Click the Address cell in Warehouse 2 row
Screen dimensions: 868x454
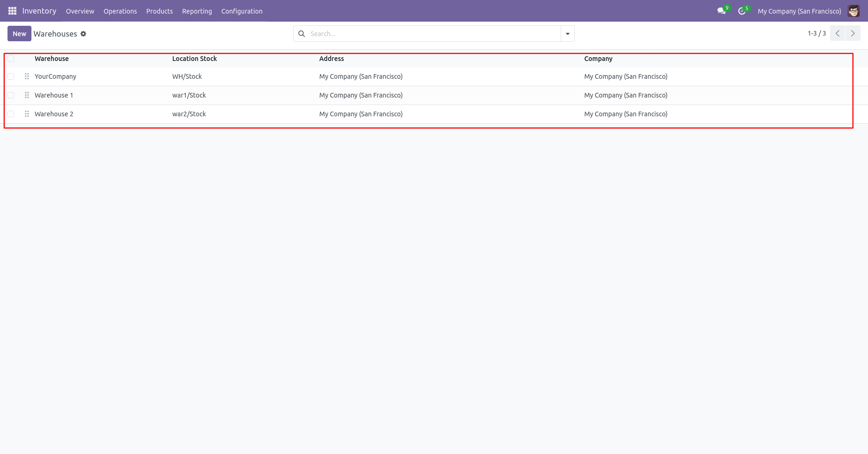(361, 114)
